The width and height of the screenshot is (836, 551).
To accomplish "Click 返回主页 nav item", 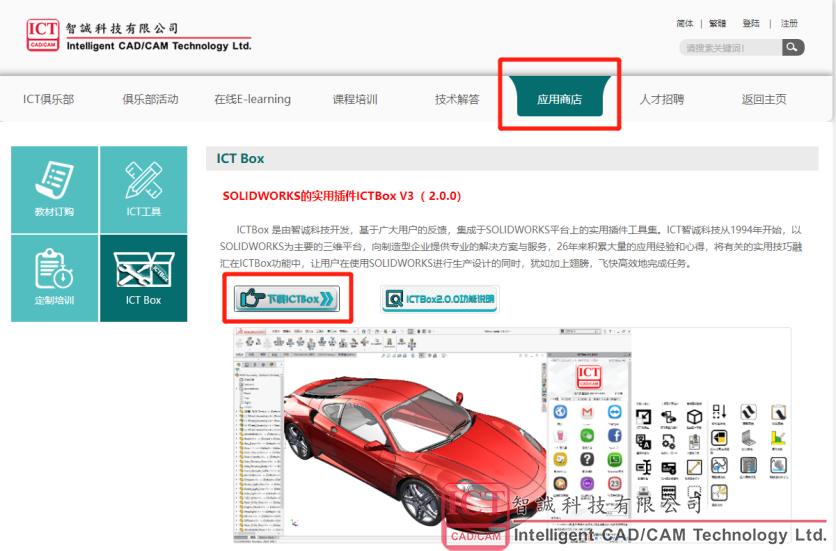I will 764,99.
